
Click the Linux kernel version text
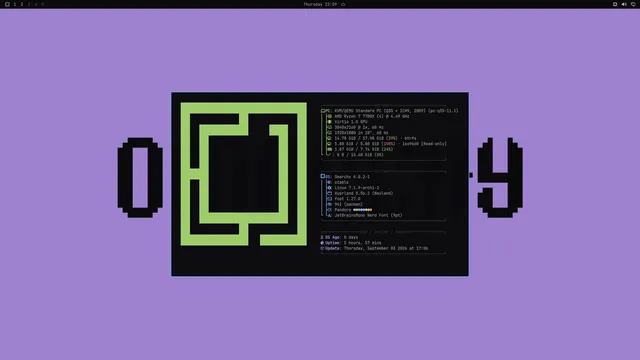pyautogui.click(x=357, y=188)
